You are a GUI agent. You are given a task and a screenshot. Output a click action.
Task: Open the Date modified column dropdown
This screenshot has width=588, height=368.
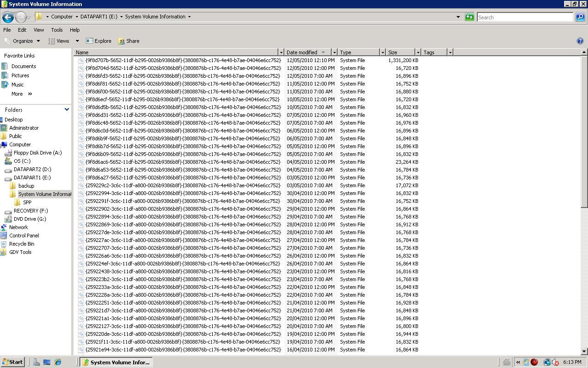pos(334,52)
